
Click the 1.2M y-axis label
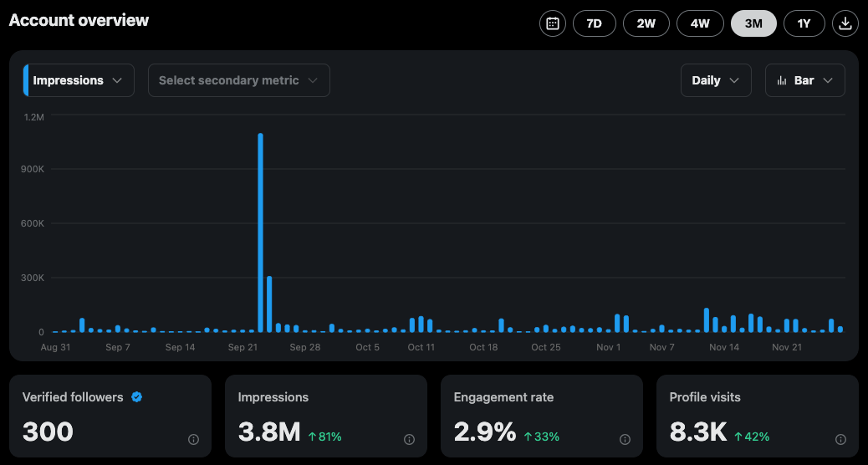[x=33, y=117]
